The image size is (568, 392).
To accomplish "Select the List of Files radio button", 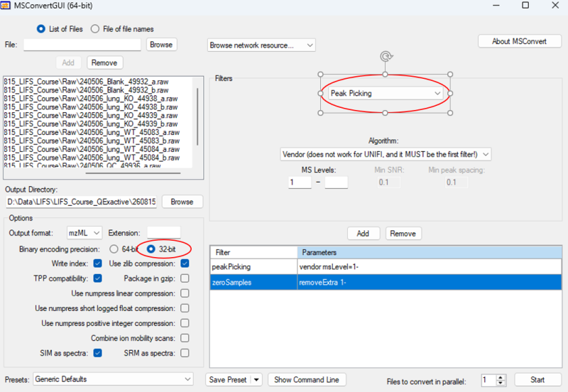I will [x=41, y=29].
